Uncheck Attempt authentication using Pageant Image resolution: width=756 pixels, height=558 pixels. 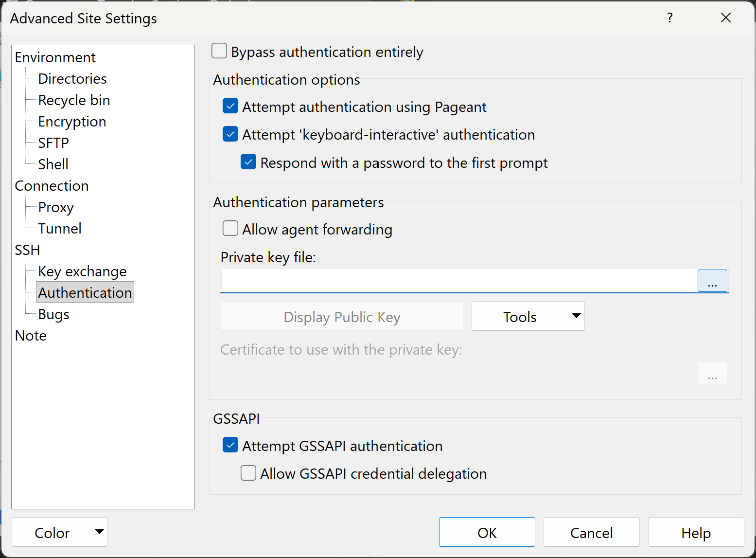pos(230,106)
